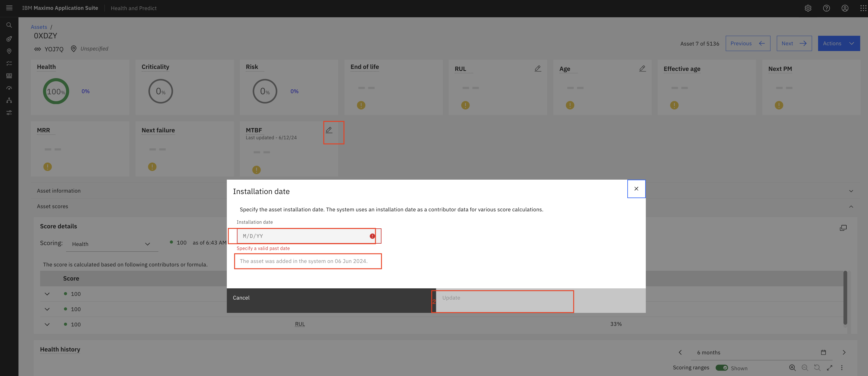
Task: Open the Scoring Health dropdown
Action: coord(112,244)
